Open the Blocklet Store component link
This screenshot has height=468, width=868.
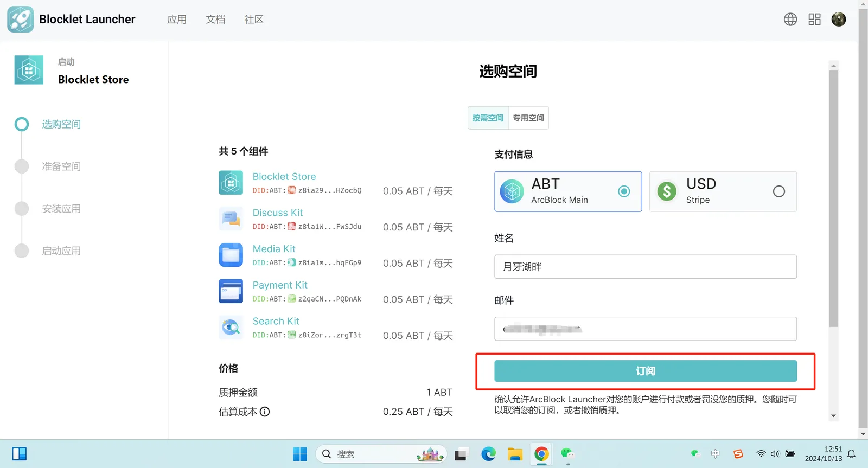(x=284, y=177)
